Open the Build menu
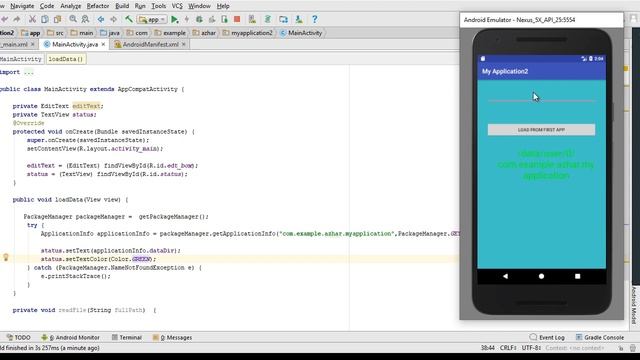Screen dimensions: 640x360 122,6
